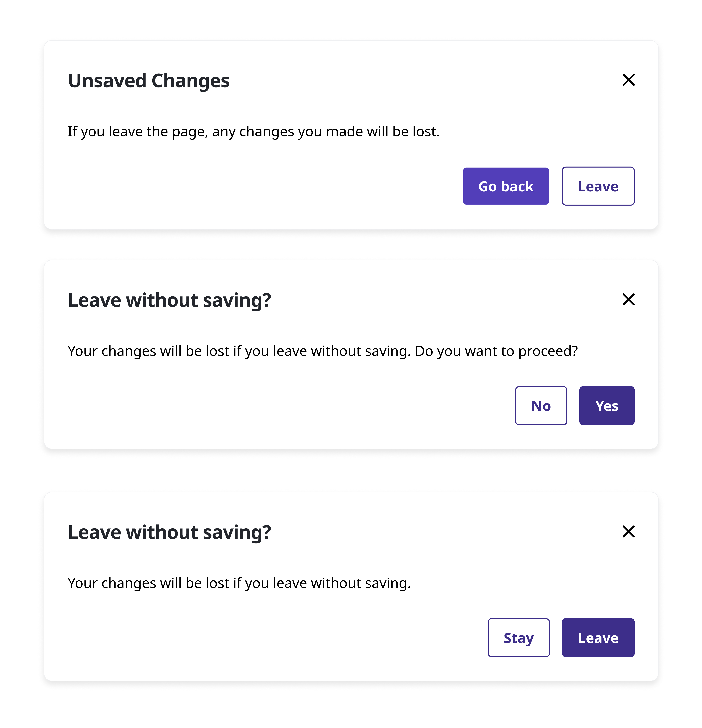Dismiss the top dialog using its X icon
The height and width of the screenshot is (728, 702).
coord(628,80)
